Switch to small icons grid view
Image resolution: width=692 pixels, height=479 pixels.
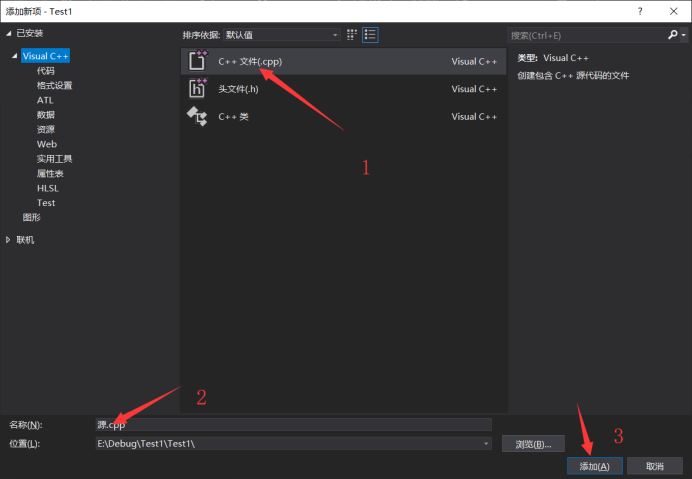(x=352, y=35)
